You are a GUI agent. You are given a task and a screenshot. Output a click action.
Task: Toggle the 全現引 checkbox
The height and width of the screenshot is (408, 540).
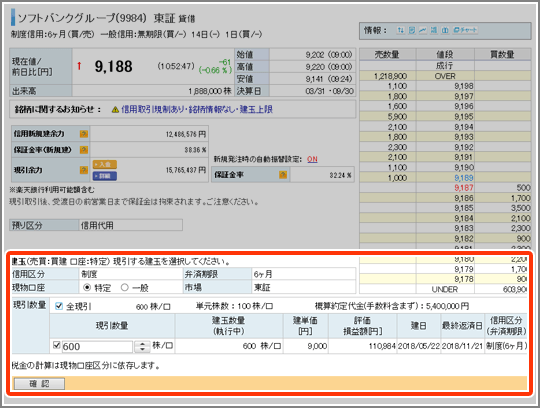[59, 306]
